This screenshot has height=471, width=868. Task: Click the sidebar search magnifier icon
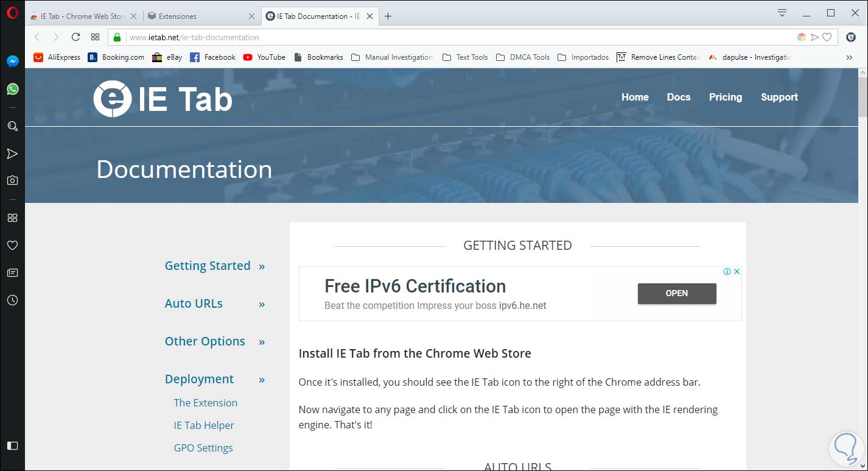(x=12, y=126)
